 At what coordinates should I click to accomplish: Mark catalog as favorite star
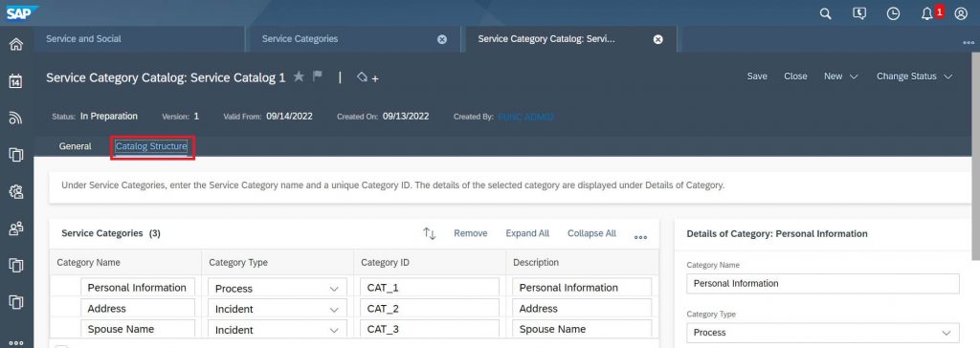click(x=299, y=76)
